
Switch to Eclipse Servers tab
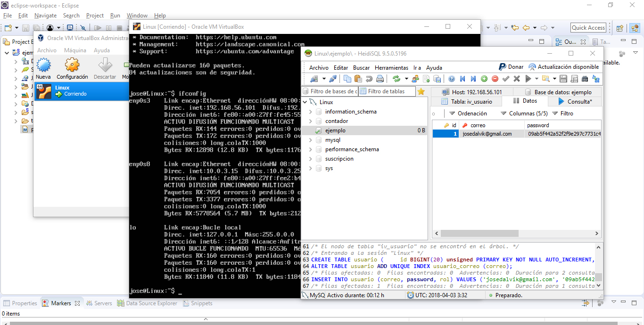99,303
